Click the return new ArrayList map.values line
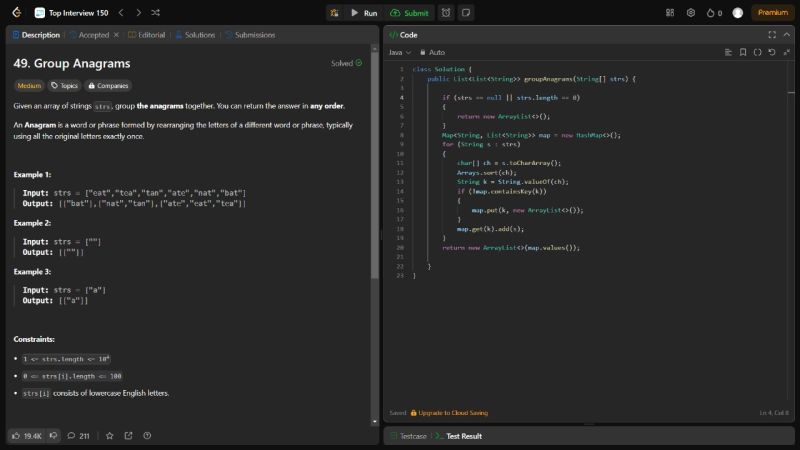 tap(511, 247)
